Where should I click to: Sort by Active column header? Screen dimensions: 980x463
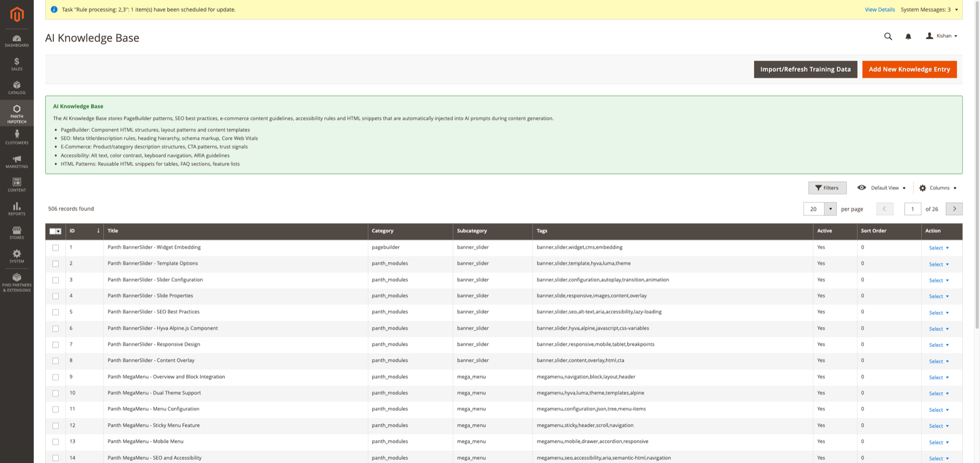[835, 231]
